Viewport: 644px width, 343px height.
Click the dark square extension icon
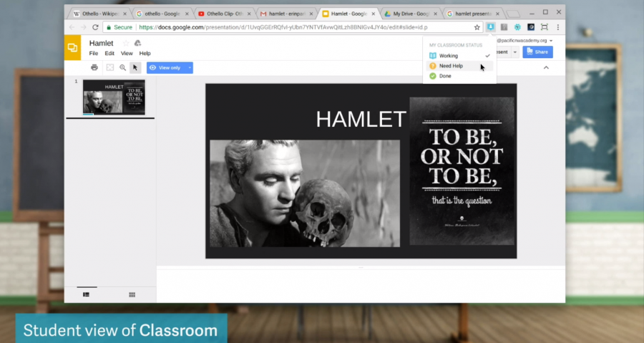531,27
